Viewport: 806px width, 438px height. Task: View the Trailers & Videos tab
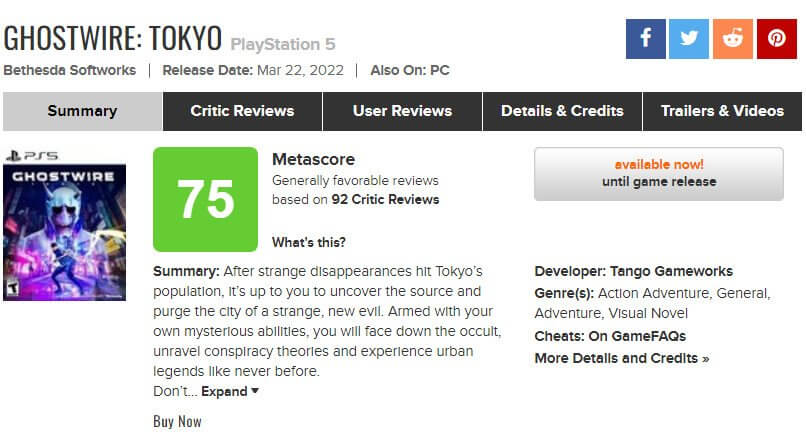[722, 111]
